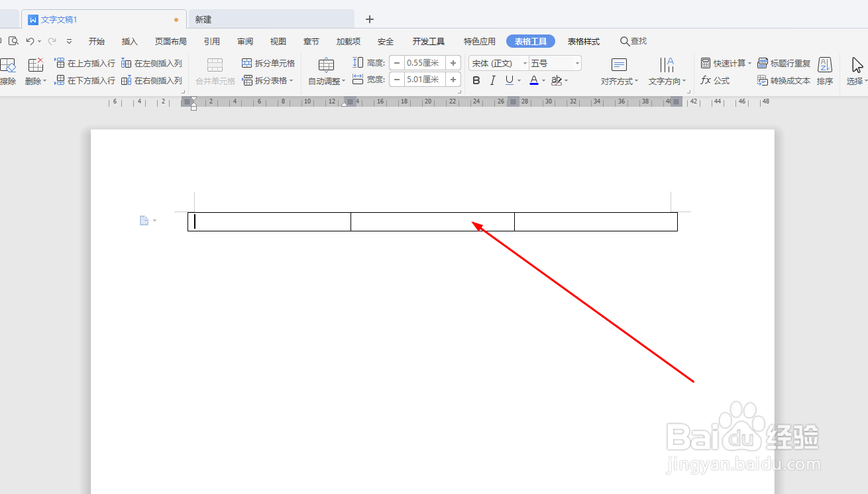Switch to the 新建 document tab
The width and height of the screenshot is (868, 494).
click(271, 19)
